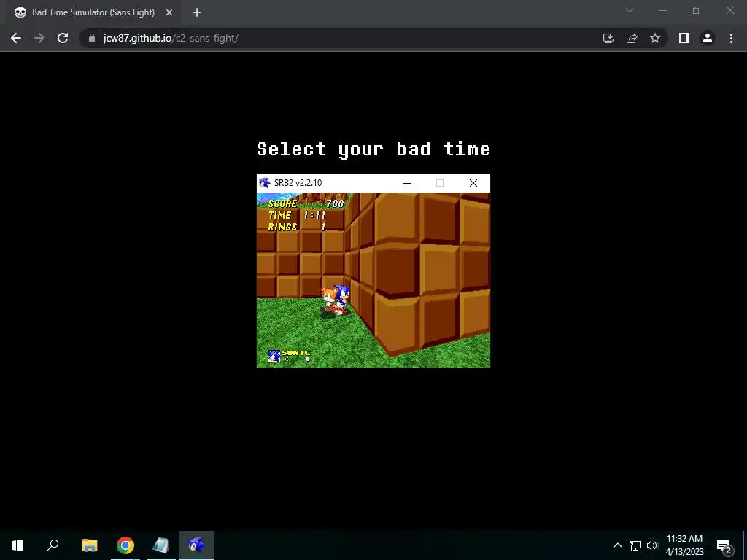Viewport: 747px width, 560px height.
Task: Share this page via the share icon
Action: 632,38
